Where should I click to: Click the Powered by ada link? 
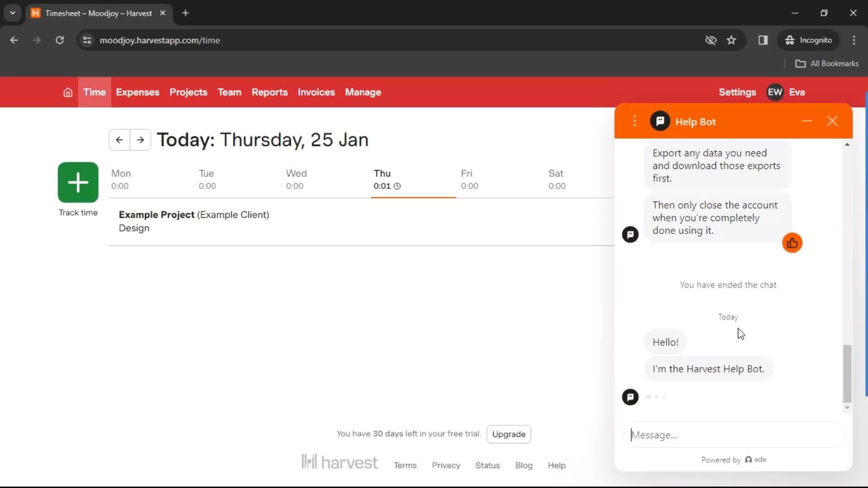[x=733, y=460]
